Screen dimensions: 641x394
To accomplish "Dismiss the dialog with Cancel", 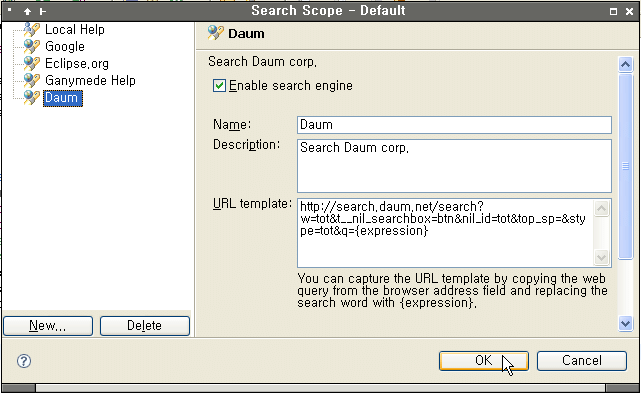I will pyautogui.click(x=582, y=360).
